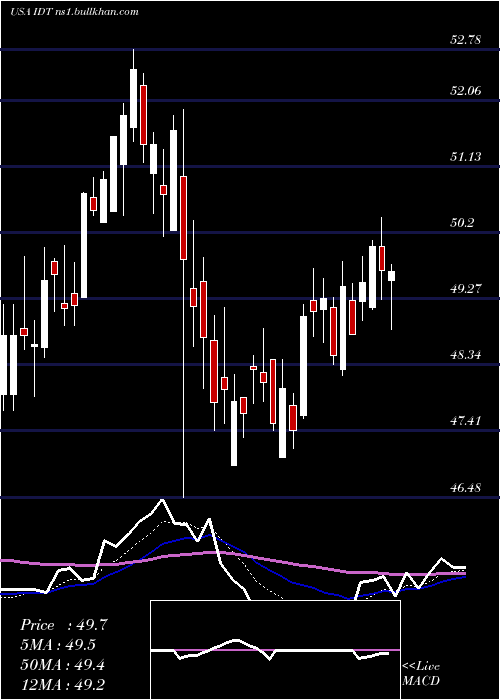Image resolution: width=500 pixels, height=700 pixels.
Task: Click the 46.48 price level label
Action: (466, 487)
